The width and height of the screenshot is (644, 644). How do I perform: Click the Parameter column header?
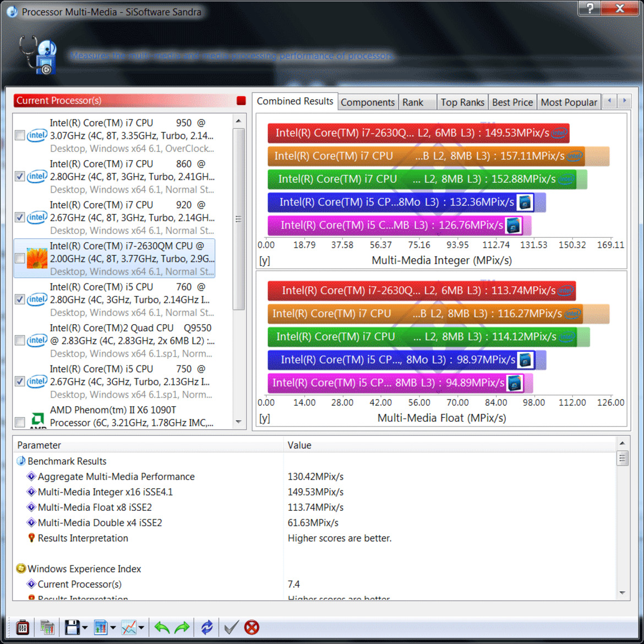point(148,445)
